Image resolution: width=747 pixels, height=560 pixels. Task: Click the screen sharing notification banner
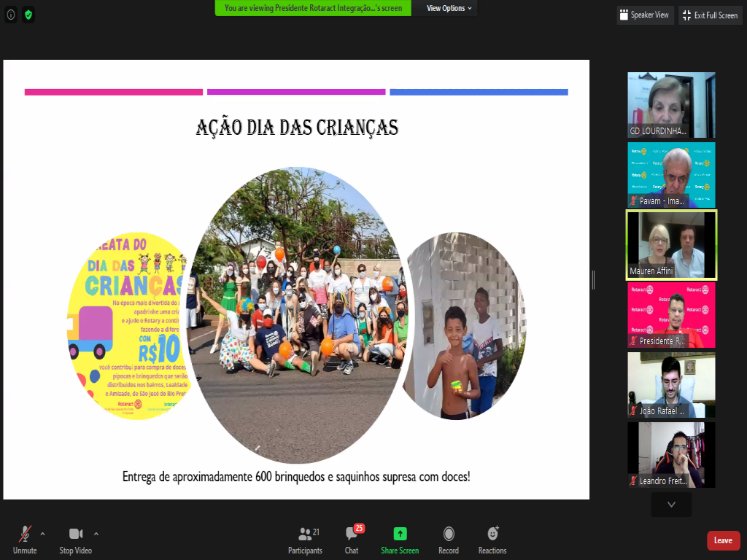tap(313, 8)
